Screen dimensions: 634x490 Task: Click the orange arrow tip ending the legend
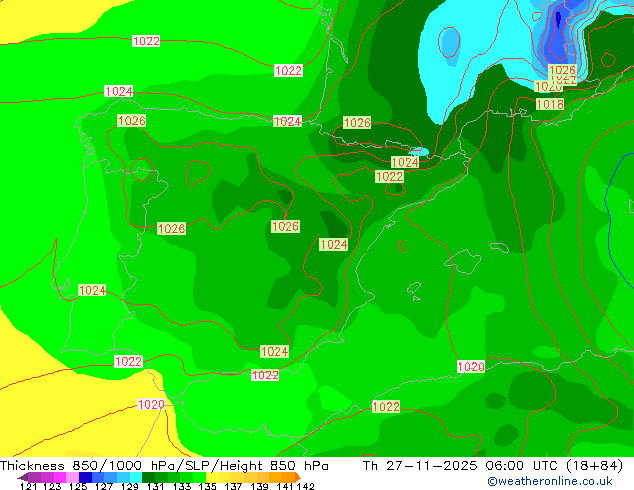pyautogui.click(x=298, y=477)
